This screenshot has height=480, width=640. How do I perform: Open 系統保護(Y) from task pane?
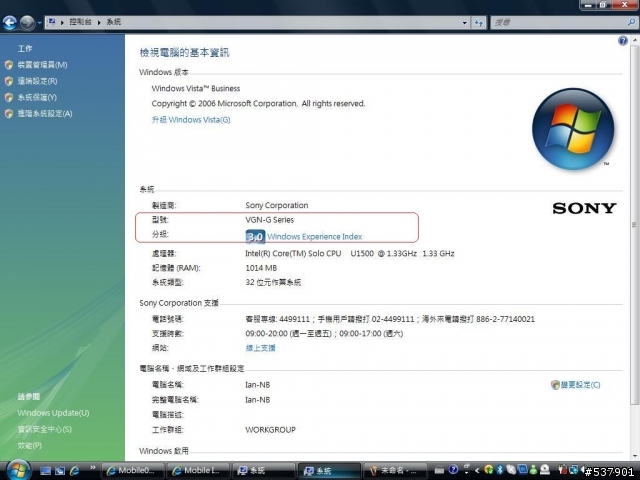click(x=37, y=98)
